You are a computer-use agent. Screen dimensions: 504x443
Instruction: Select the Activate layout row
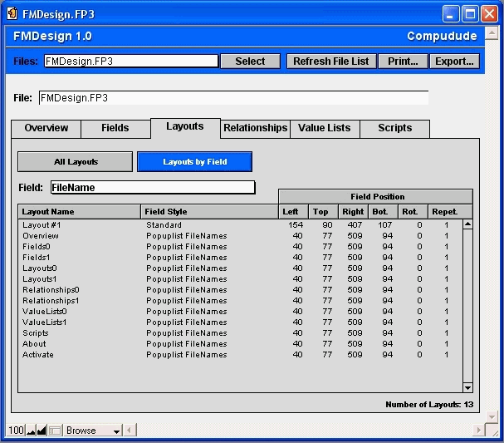coord(241,355)
